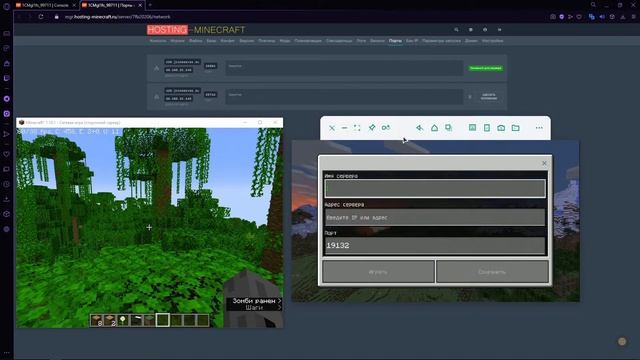Viewport: 640px width, 360px height.
Task: Click the camera screenshot icon in toolbar
Action: [501, 128]
